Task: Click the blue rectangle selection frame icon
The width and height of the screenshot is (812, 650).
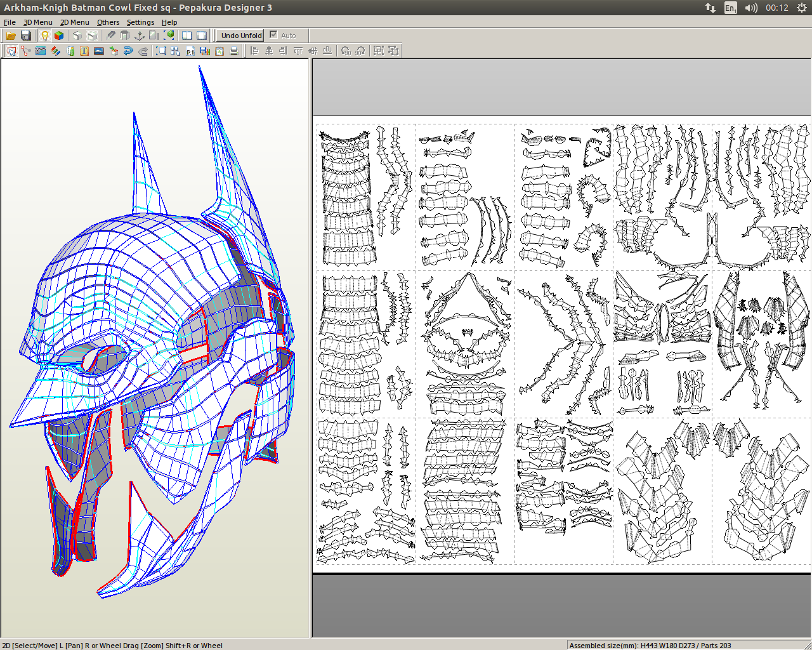Action: pos(161,51)
